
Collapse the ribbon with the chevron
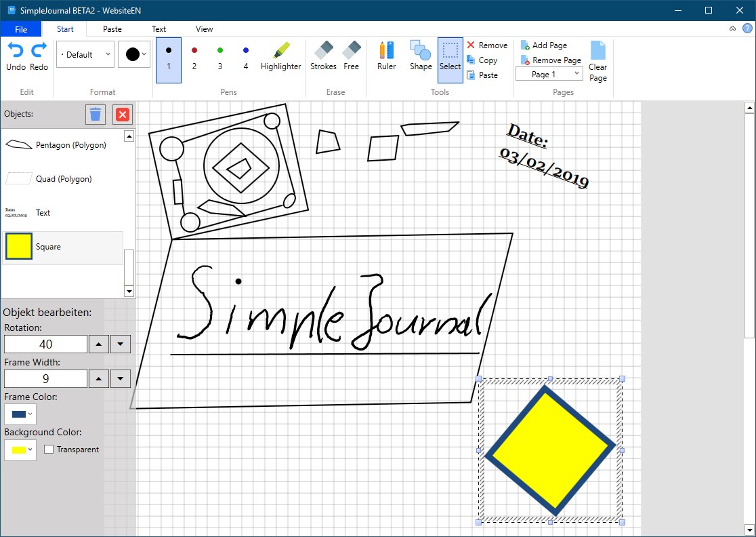[x=732, y=28]
